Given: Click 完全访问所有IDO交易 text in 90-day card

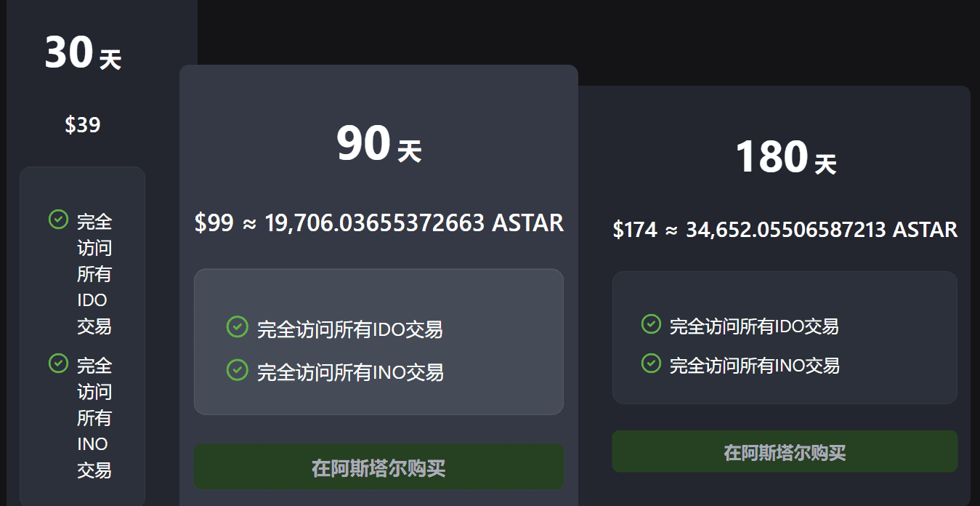Looking at the screenshot, I should tap(349, 329).
